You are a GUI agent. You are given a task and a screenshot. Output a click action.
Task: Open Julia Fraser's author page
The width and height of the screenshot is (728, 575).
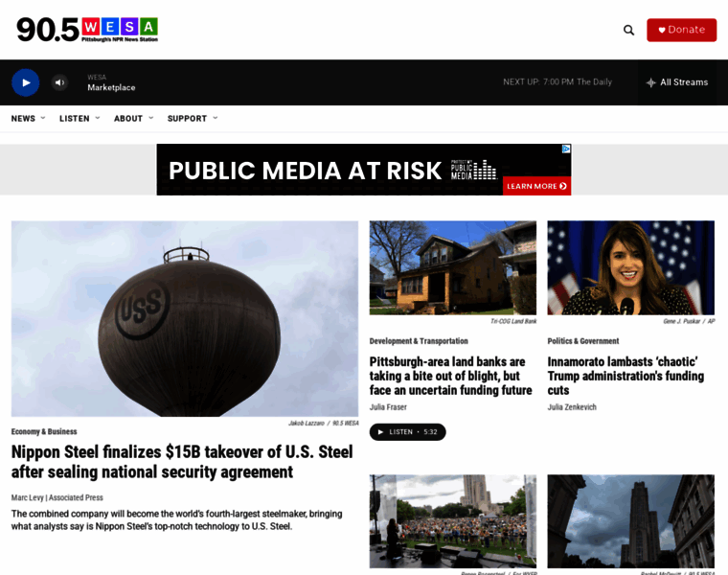[x=388, y=407]
